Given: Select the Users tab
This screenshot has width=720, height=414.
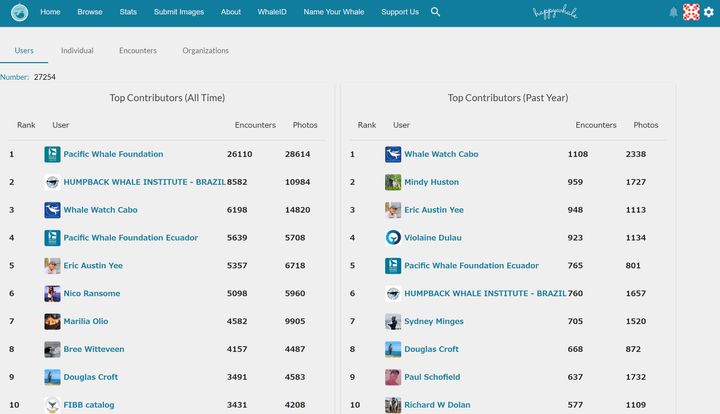Looking at the screenshot, I should click(24, 50).
